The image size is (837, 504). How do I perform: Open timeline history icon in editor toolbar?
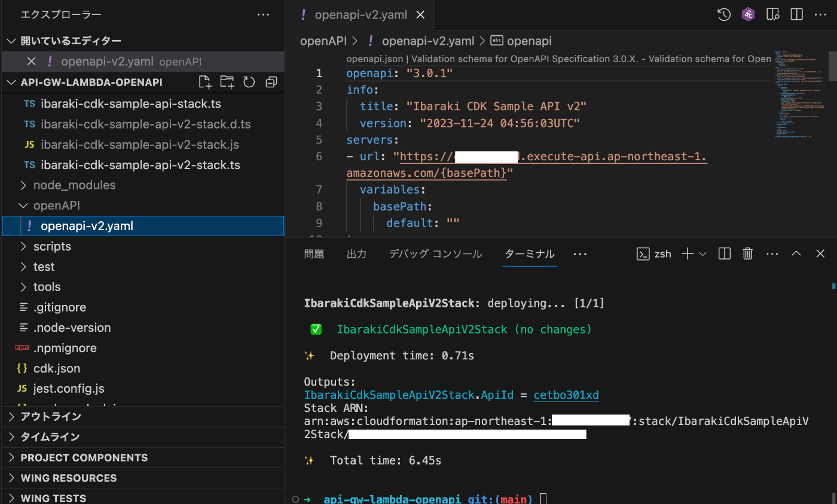tap(724, 15)
